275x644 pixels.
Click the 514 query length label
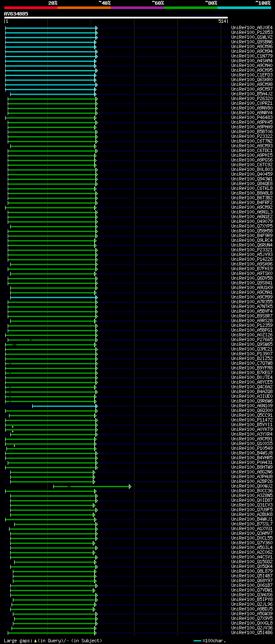[x=222, y=21]
